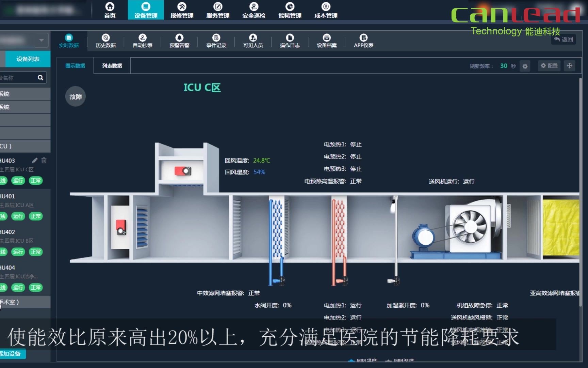Switch to the 列表数据 tab
The height and width of the screenshot is (368, 588).
click(x=112, y=66)
